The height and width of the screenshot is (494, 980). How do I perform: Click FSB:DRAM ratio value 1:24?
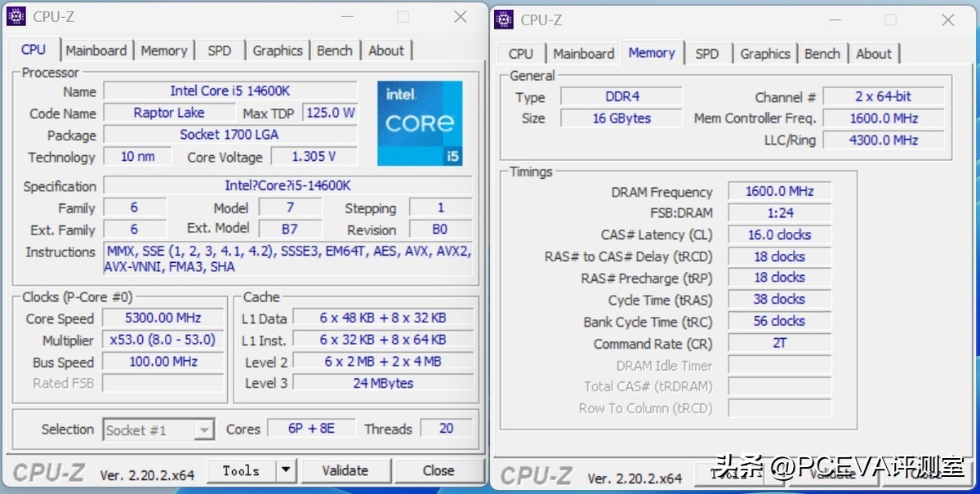coord(779,212)
